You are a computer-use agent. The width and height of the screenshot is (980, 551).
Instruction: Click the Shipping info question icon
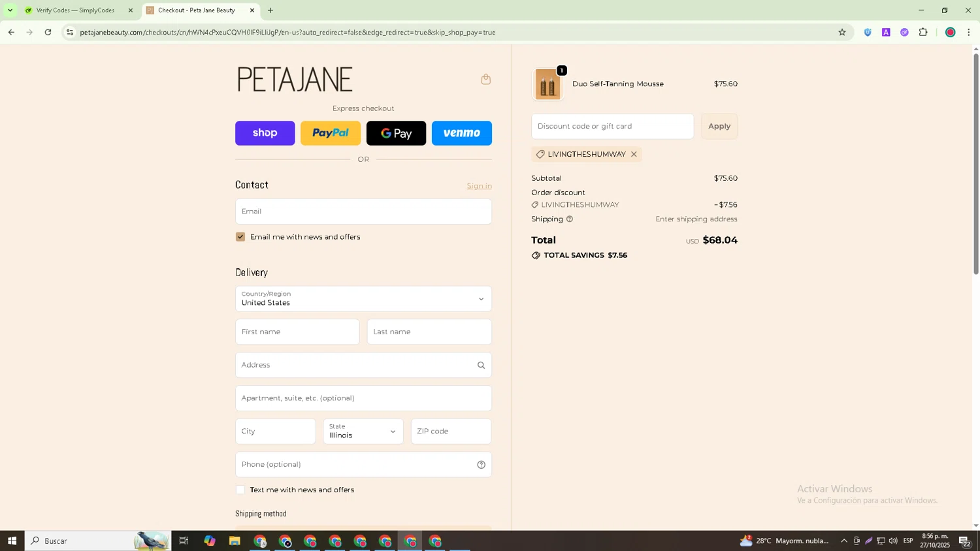[570, 219]
